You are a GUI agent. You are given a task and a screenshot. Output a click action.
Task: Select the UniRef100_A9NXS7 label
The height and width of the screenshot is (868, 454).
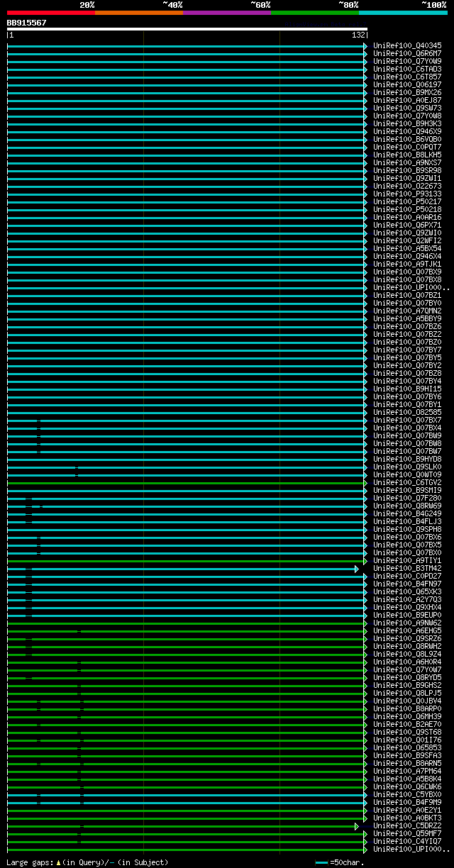[408, 162]
